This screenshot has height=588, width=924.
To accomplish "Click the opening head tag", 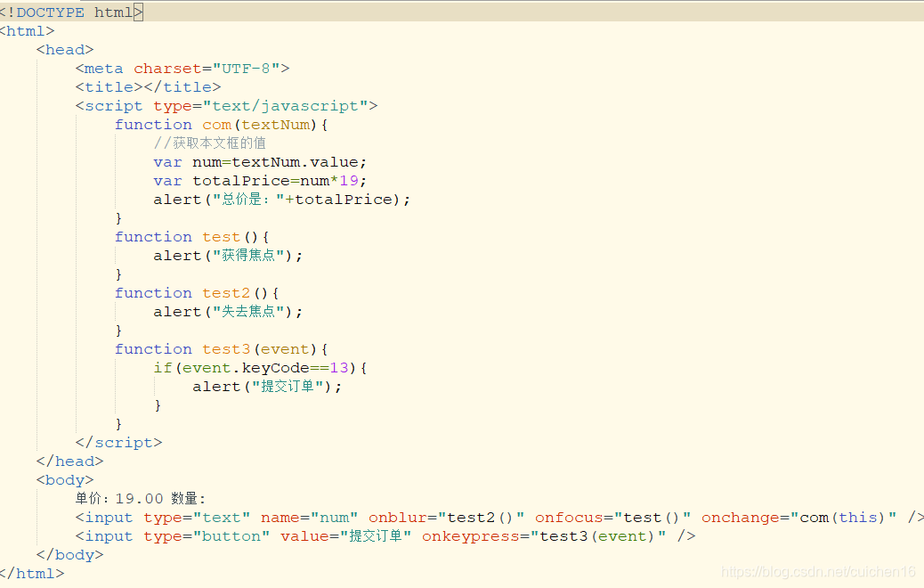I will click(x=65, y=50).
